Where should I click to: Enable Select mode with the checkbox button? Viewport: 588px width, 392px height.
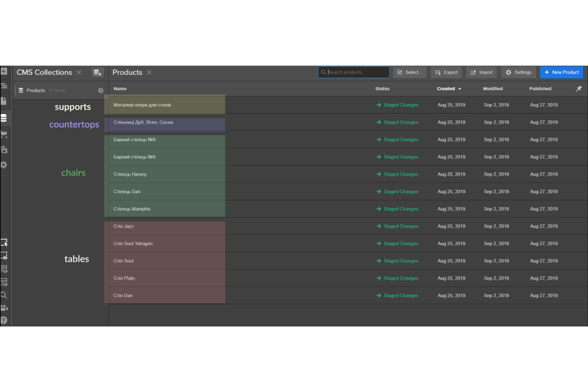click(x=410, y=72)
